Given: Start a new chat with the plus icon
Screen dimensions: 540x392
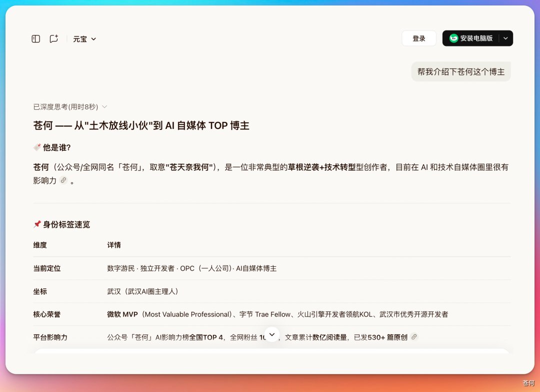Looking at the screenshot, I should point(53,38).
